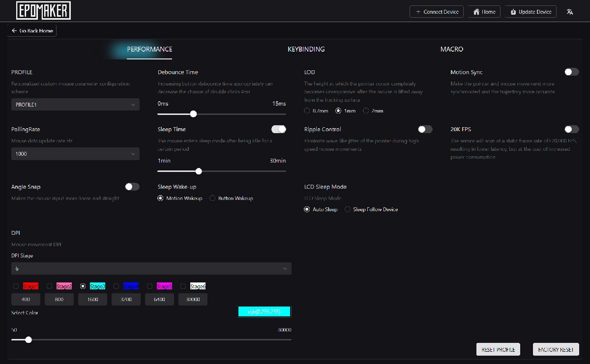Click the DPI value slider handle
Viewport: 590px width, 364px height.
point(29,339)
